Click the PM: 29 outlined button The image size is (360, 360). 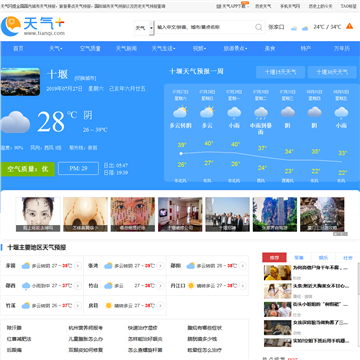[78, 168]
